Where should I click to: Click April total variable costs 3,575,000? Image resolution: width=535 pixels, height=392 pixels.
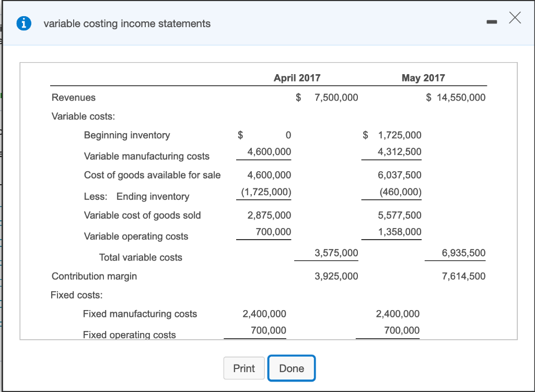pos(336,253)
